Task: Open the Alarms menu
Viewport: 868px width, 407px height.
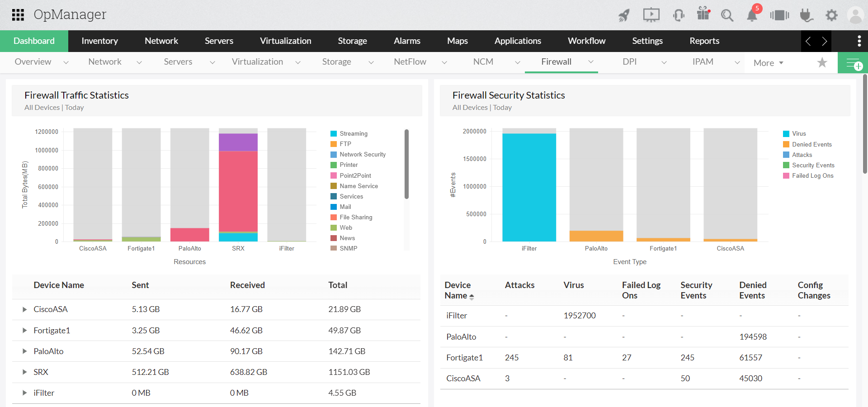Action: tap(407, 41)
